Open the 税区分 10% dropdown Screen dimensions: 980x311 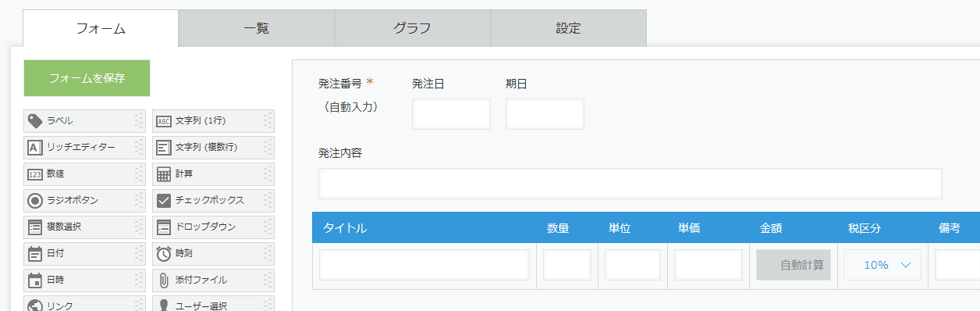pyautogui.click(x=882, y=265)
